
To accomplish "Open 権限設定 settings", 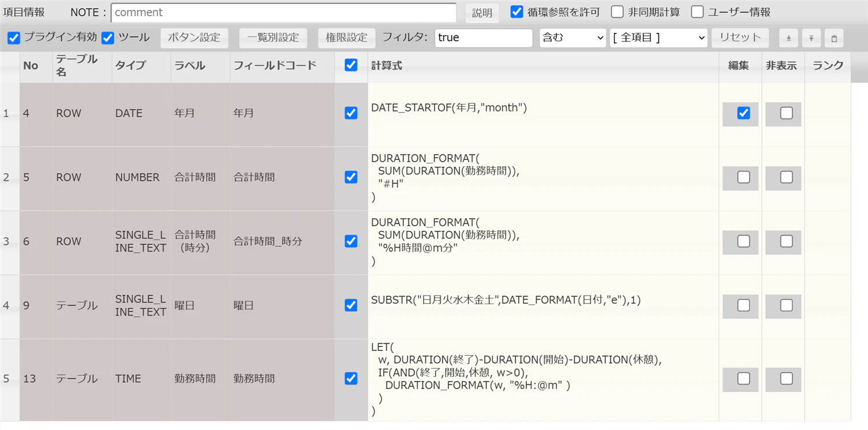I will tap(346, 38).
